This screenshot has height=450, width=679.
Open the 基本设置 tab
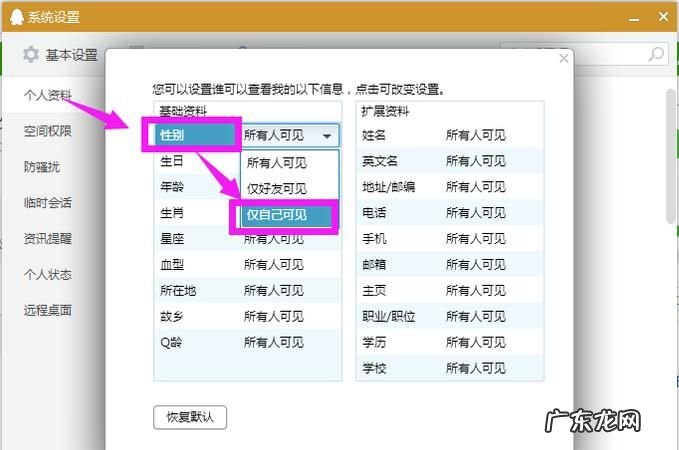point(61,55)
